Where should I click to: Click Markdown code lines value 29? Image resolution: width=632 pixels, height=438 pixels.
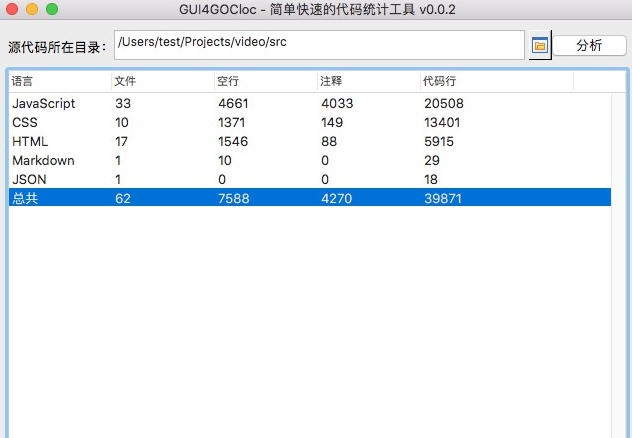tap(432, 160)
